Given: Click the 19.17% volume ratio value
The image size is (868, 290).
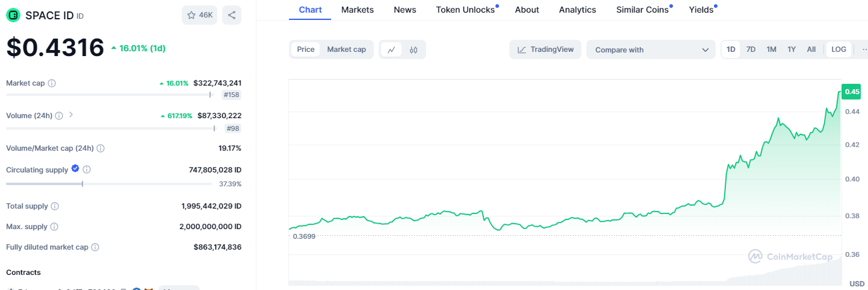Looking at the screenshot, I should pos(230,148).
